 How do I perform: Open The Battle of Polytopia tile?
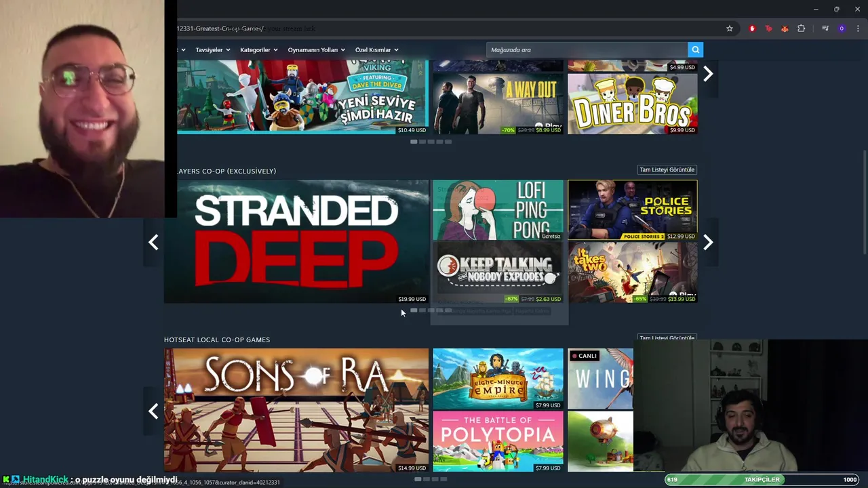(498, 441)
